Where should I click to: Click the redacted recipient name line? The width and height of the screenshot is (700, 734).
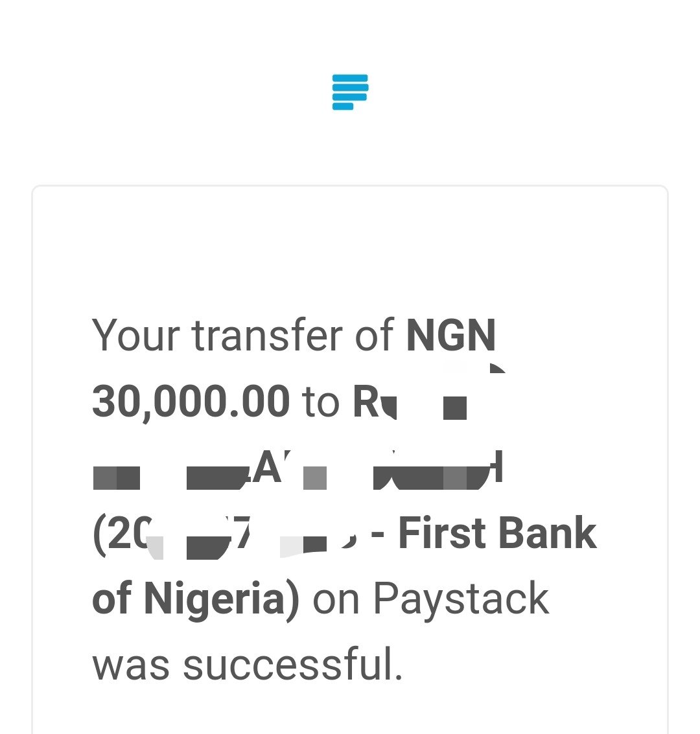click(x=297, y=468)
